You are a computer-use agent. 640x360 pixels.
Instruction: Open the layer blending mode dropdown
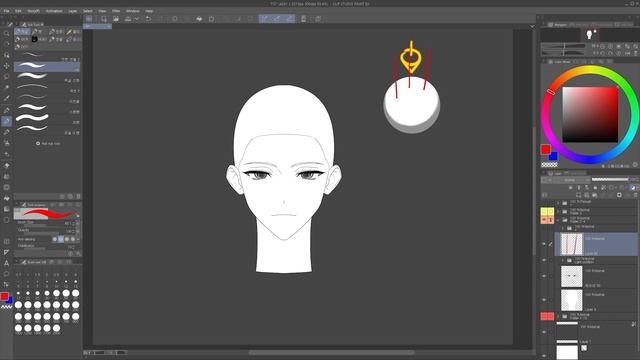point(571,180)
